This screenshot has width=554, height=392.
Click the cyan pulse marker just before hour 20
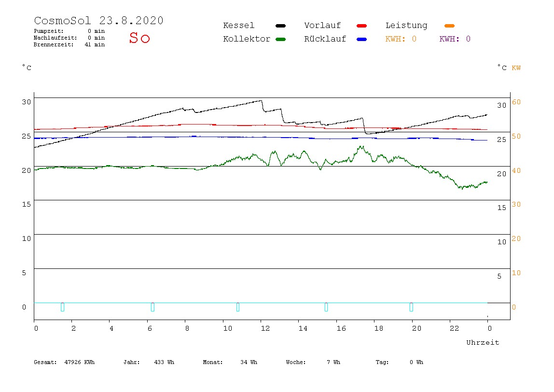pos(411,307)
